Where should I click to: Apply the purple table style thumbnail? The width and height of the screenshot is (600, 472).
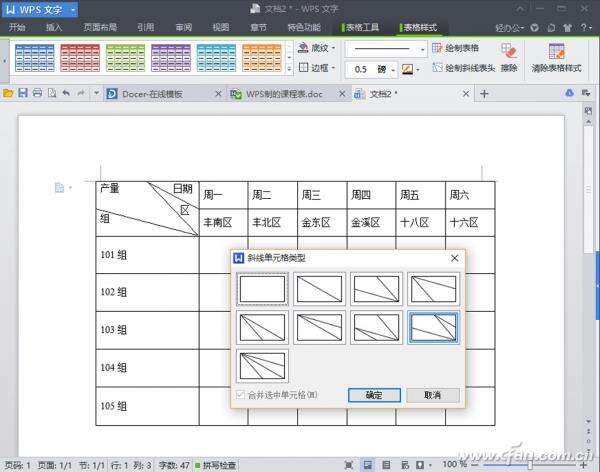(x=171, y=58)
